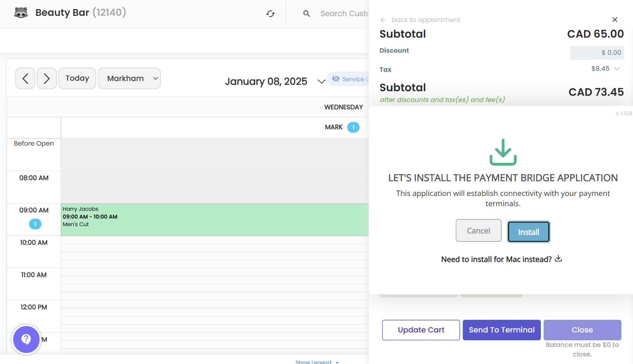Open the Markham location dropdown
The width and height of the screenshot is (633, 364).
click(x=129, y=78)
